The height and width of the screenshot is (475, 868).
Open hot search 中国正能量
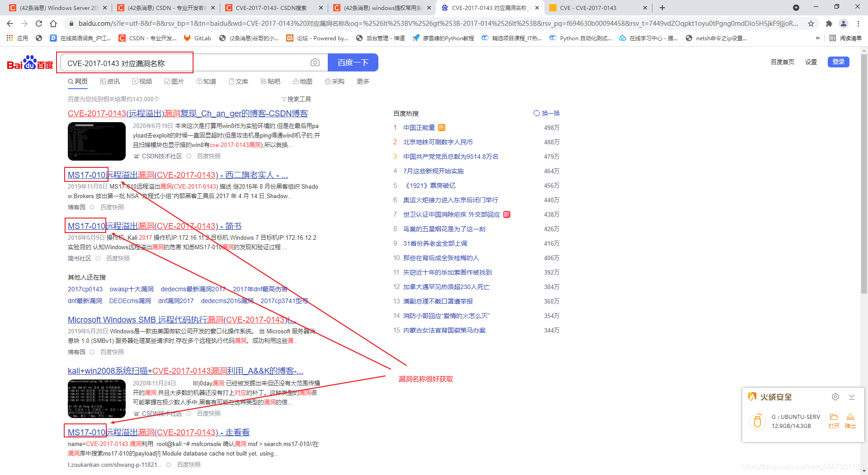click(419, 128)
